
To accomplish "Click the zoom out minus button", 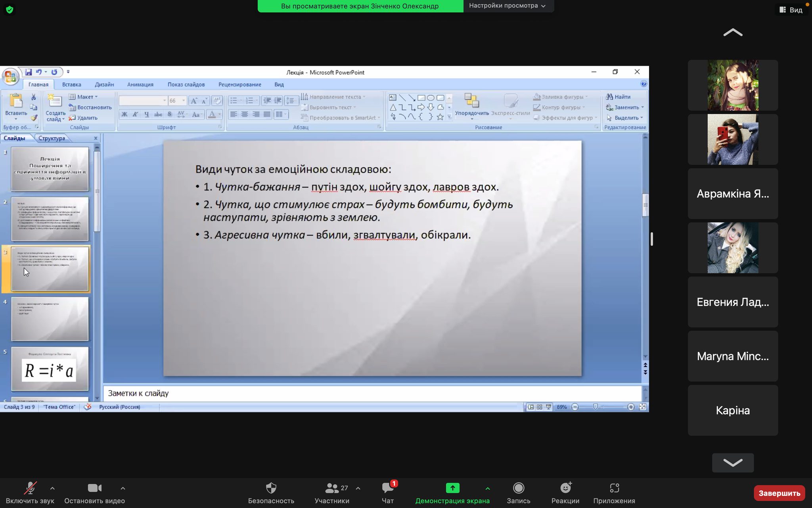I will (575, 407).
